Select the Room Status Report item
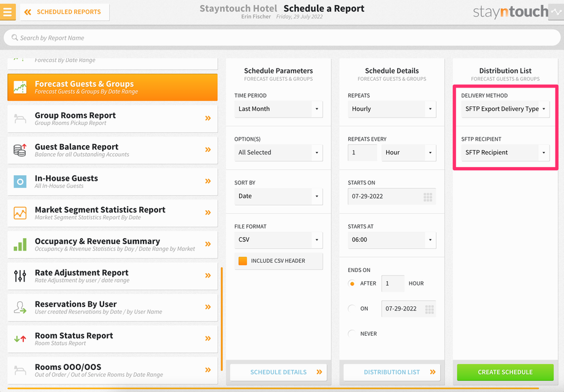 point(112,339)
